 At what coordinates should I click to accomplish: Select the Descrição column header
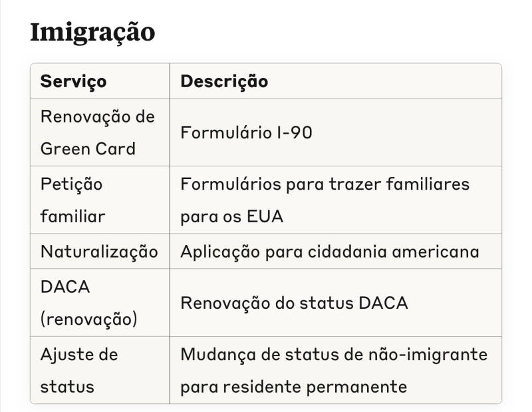[x=224, y=81]
